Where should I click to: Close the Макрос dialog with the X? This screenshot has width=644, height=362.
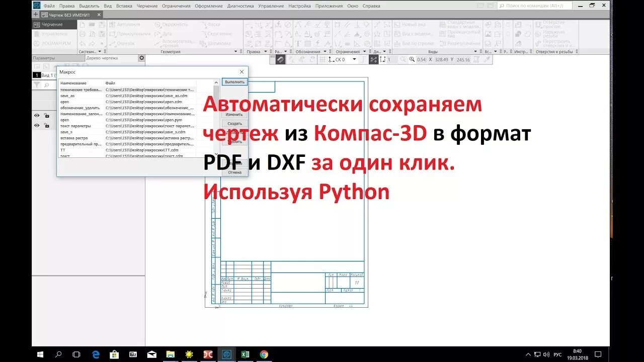(242, 72)
